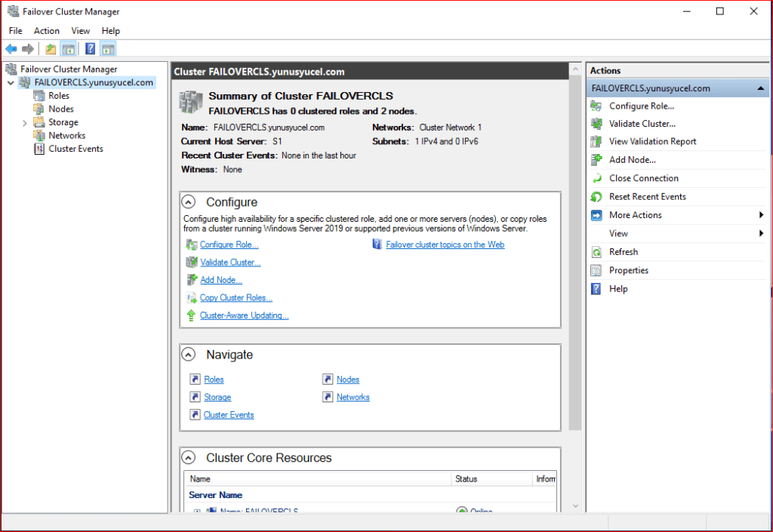The image size is (773, 532).
Task: Toggle the Show/Hide Console Tree toolbar icon
Action: click(68, 49)
